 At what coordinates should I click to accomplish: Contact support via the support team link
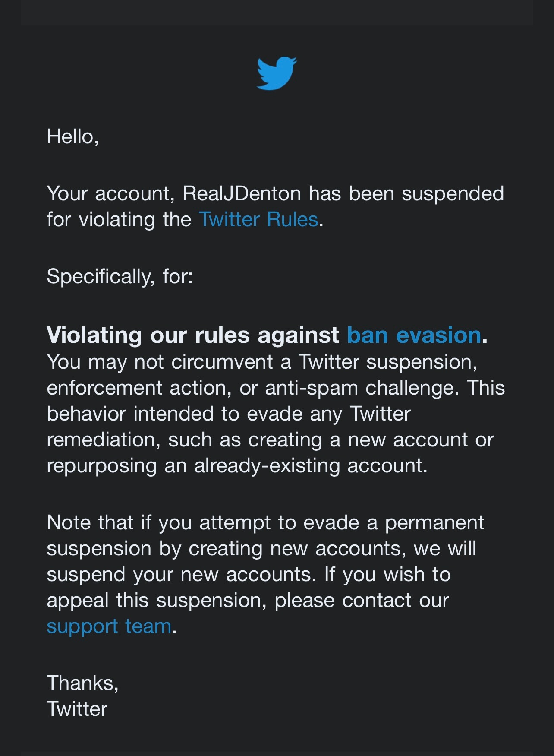pos(109,626)
